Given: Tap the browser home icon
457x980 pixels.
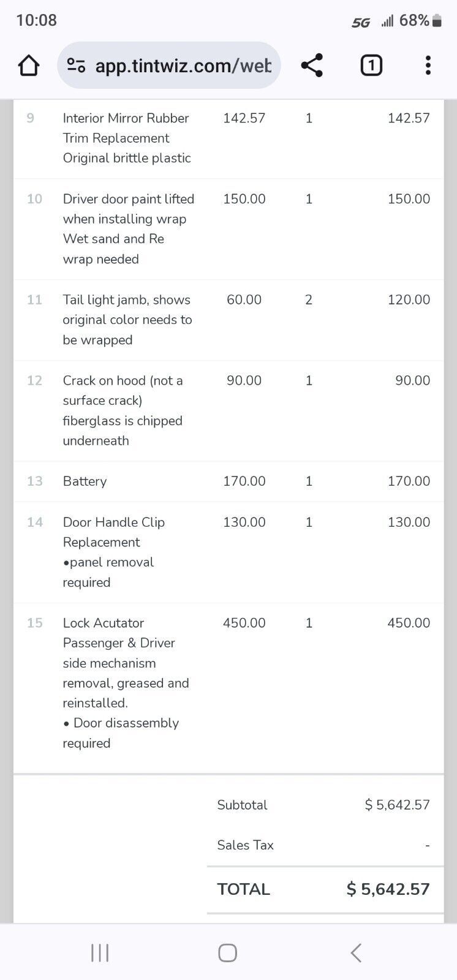Looking at the screenshot, I should point(29,66).
